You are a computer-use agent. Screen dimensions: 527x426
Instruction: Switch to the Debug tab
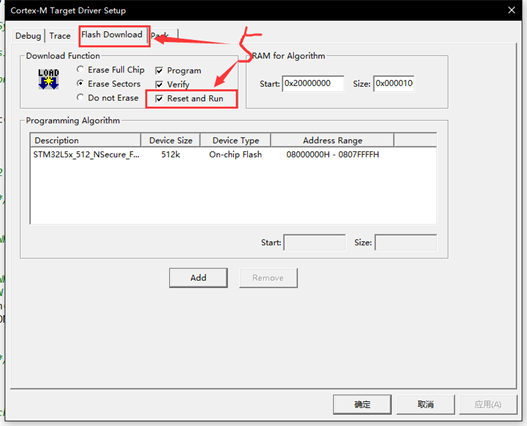tap(28, 36)
